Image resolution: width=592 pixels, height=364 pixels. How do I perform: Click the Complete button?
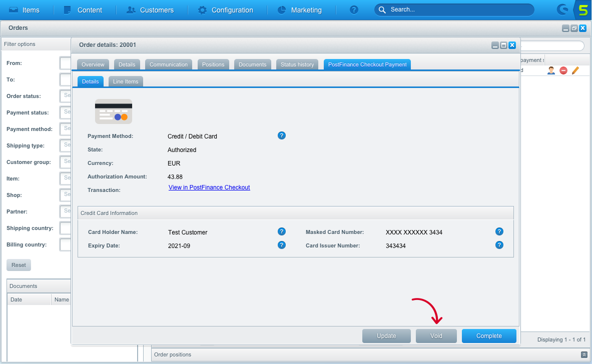click(x=489, y=336)
